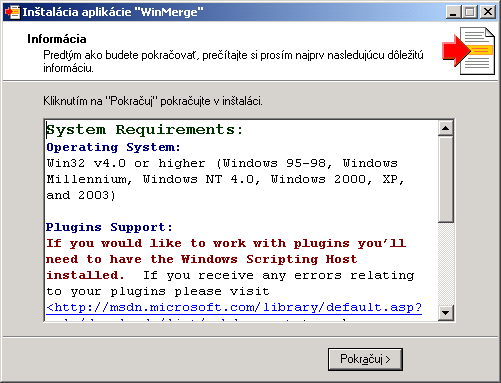
Task: Click the "System Requirements:" heading text
Action: (x=145, y=130)
